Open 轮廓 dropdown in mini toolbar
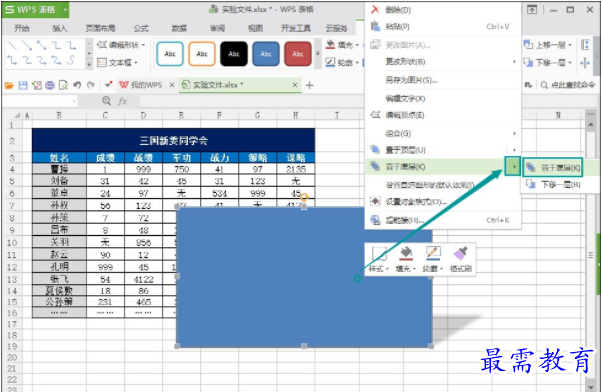Viewport: 602px width, 392px height. click(433, 259)
